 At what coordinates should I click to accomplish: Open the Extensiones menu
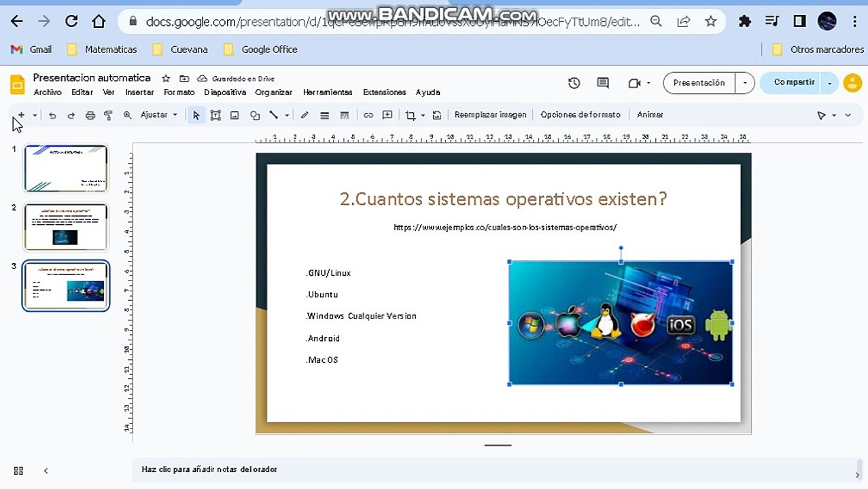(385, 92)
